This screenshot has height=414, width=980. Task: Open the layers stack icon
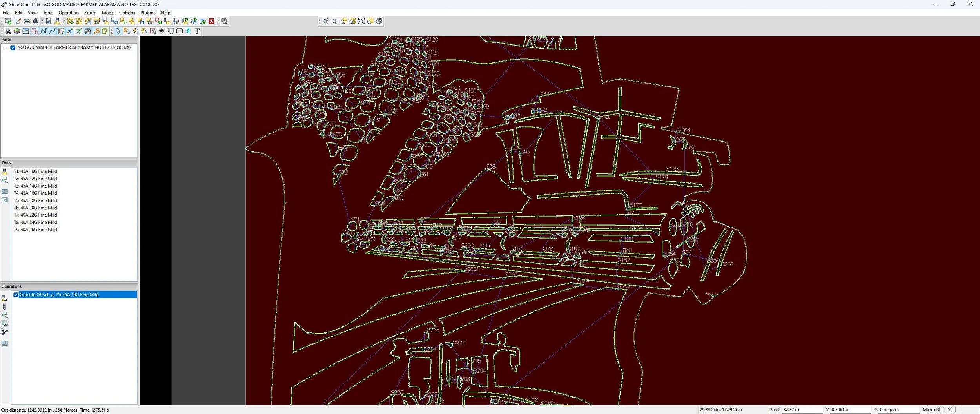[17, 31]
